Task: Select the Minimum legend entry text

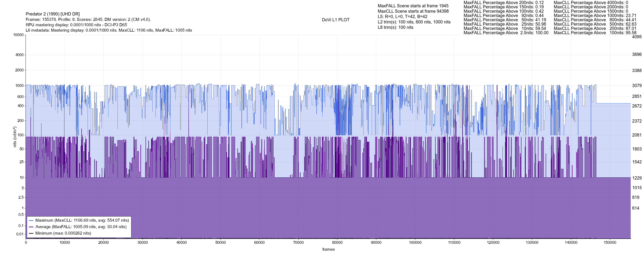Action: (63, 233)
